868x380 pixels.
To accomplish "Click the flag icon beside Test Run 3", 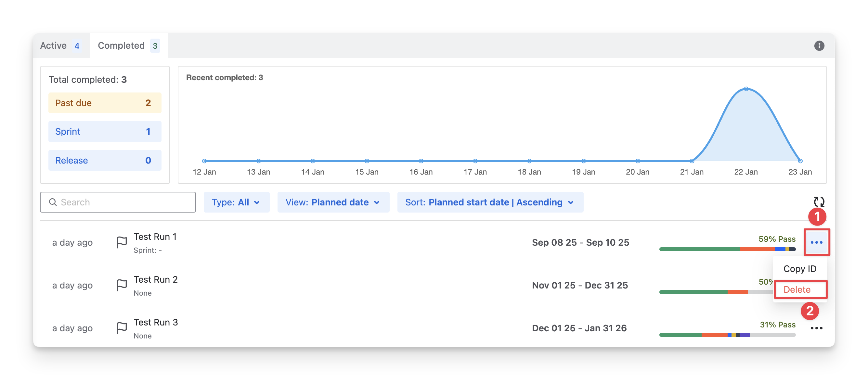I will click(x=121, y=328).
